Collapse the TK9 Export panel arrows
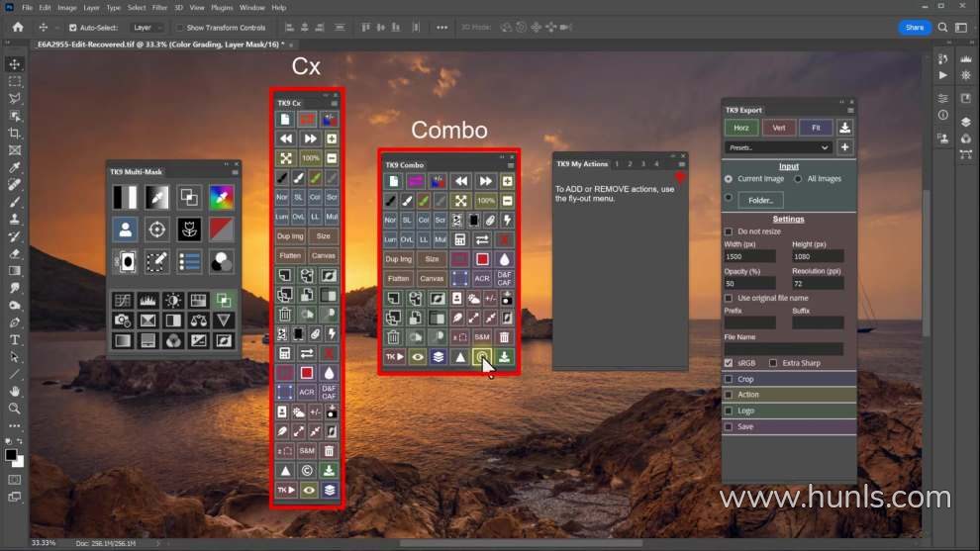The image size is (980, 551). click(841, 102)
